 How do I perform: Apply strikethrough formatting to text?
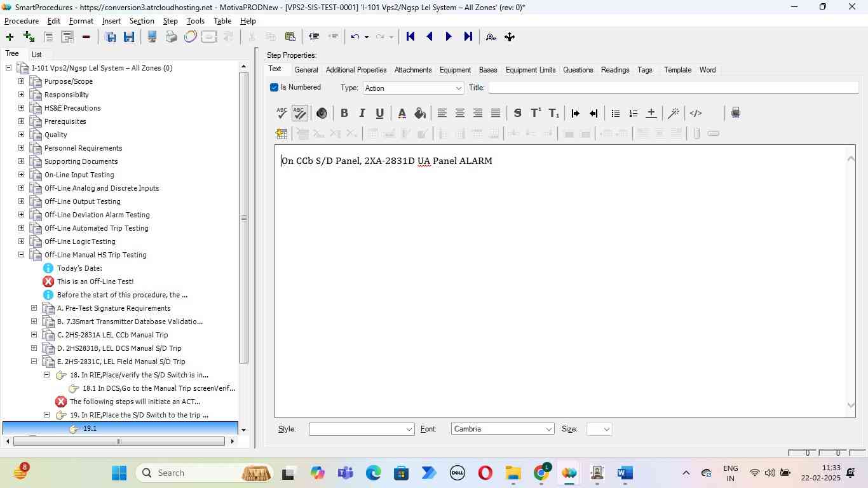pos(517,113)
